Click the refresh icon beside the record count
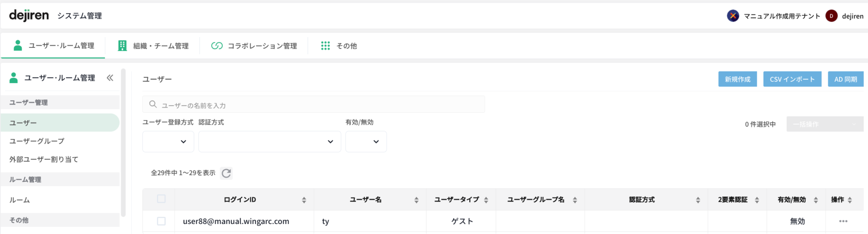Screen dimensions: 868x234 click(x=226, y=173)
